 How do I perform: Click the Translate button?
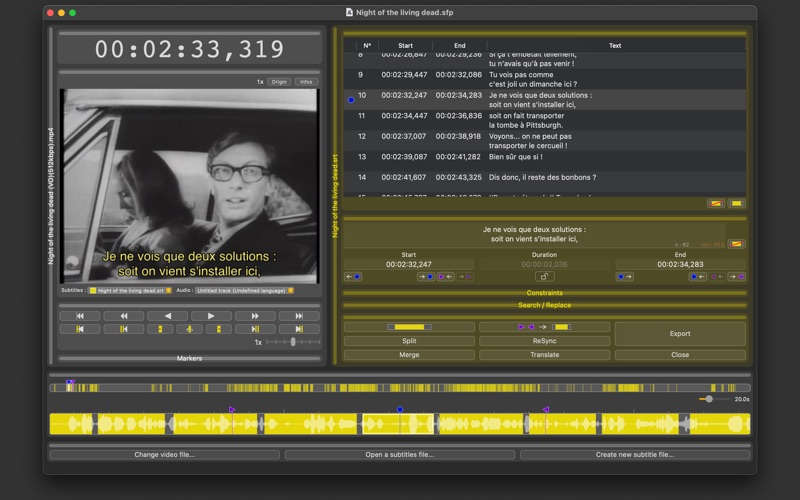[x=544, y=355]
